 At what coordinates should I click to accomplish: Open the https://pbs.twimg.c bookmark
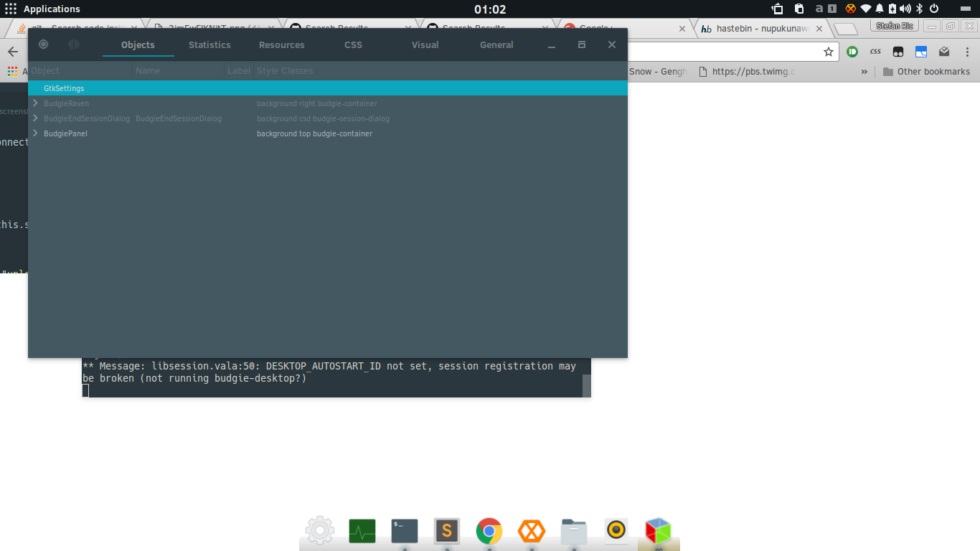pyautogui.click(x=746, y=72)
